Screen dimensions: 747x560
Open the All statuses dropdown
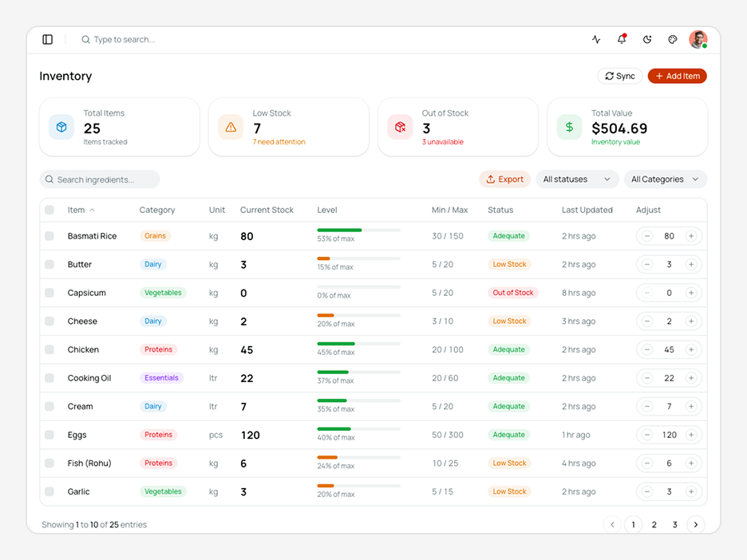point(577,179)
